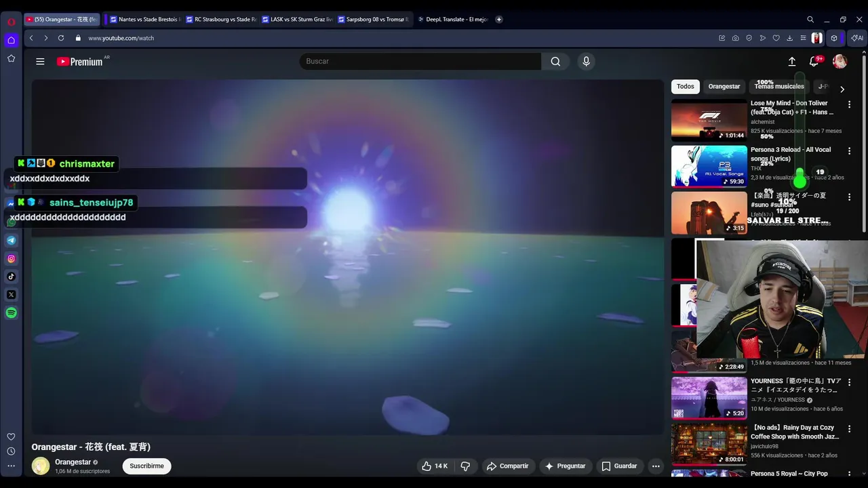Go forward with browser forward arrow
The height and width of the screenshot is (488, 868).
[x=46, y=38]
